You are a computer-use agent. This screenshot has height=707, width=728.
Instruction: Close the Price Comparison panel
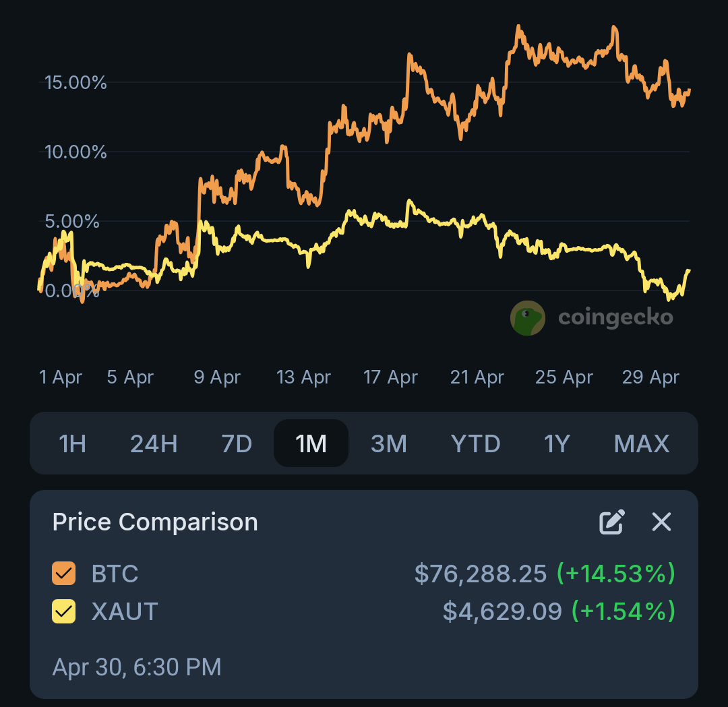coord(661,522)
